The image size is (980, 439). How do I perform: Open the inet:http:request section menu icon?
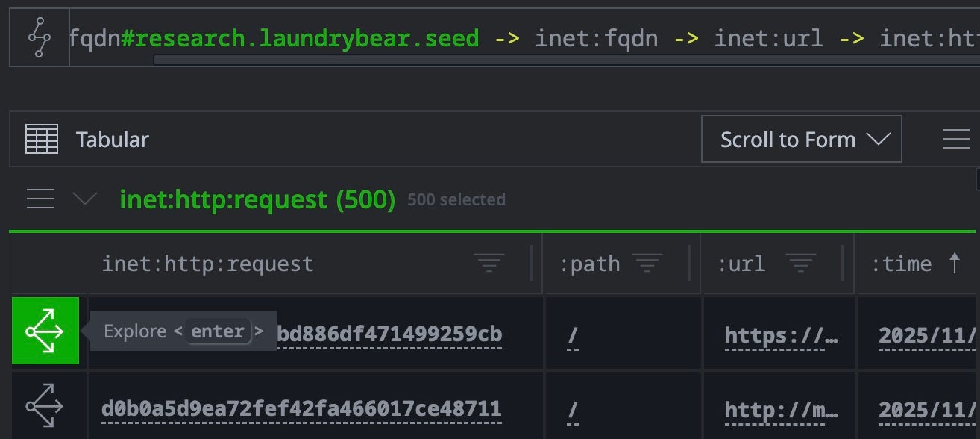click(40, 199)
